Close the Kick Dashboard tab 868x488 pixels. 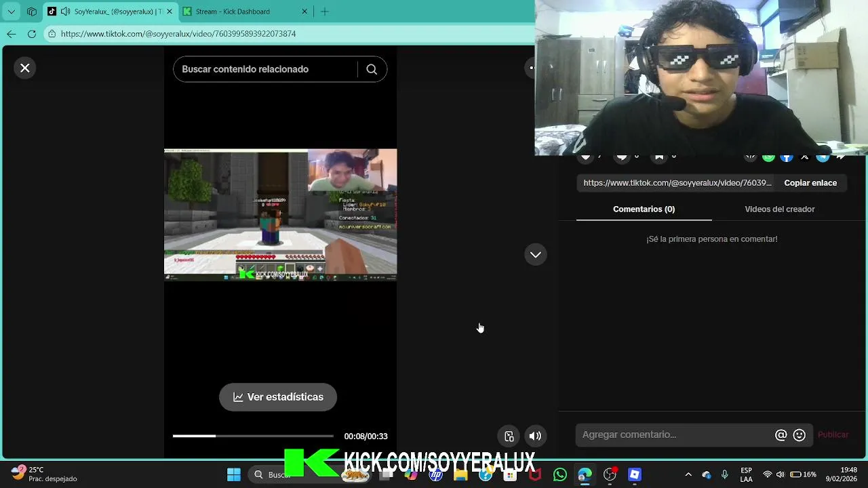tap(304, 12)
